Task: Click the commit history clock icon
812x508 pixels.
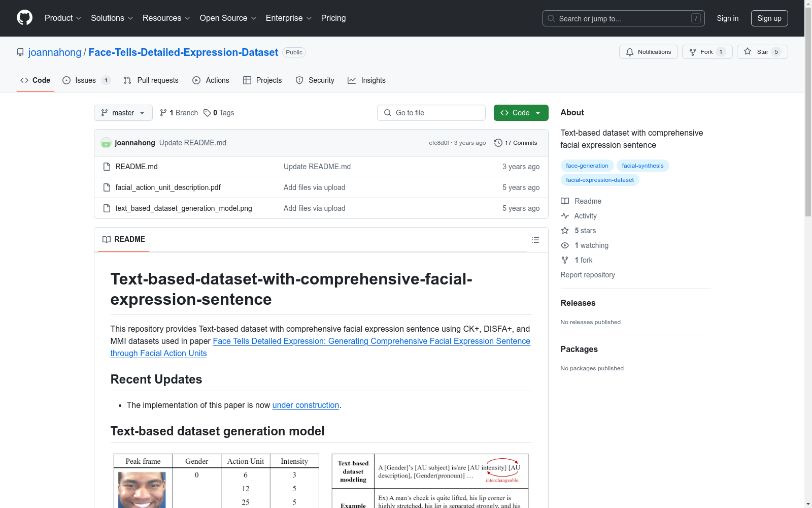Action: (x=498, y=143)
